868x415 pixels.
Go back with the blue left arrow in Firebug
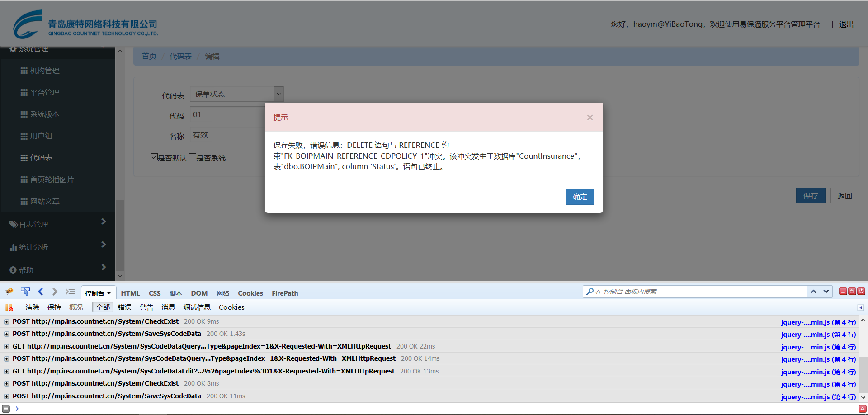coord(41,292)
